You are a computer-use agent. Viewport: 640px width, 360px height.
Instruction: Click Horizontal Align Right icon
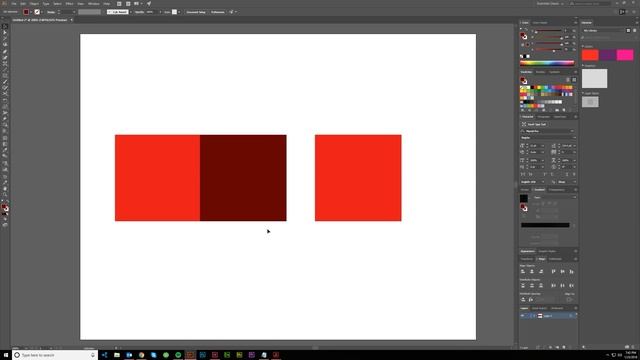pyautogui.click(x=541, y=271)
